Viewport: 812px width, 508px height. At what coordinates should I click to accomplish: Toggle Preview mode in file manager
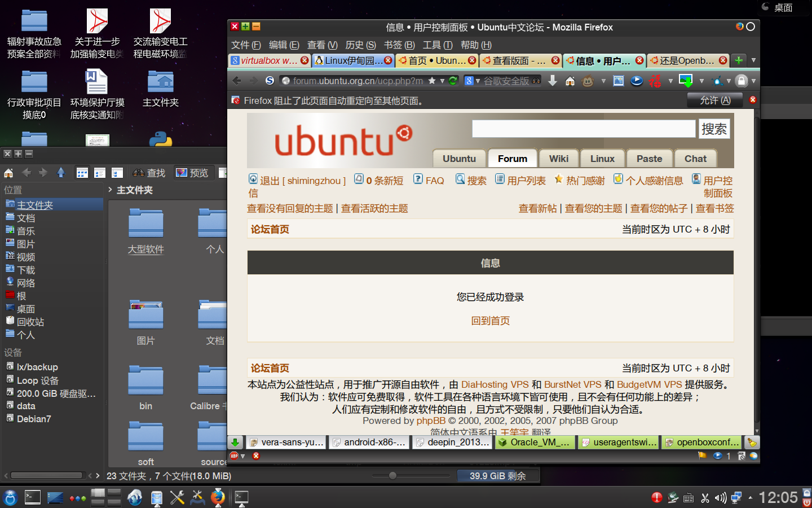(x=192, y=173)
